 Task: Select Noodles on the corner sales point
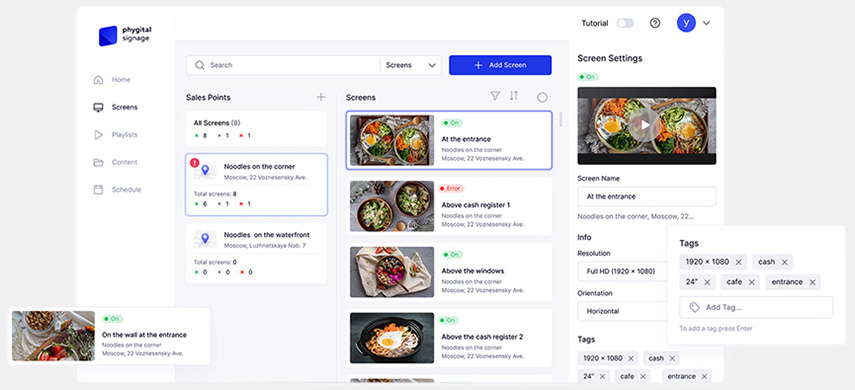coord(256,185)
